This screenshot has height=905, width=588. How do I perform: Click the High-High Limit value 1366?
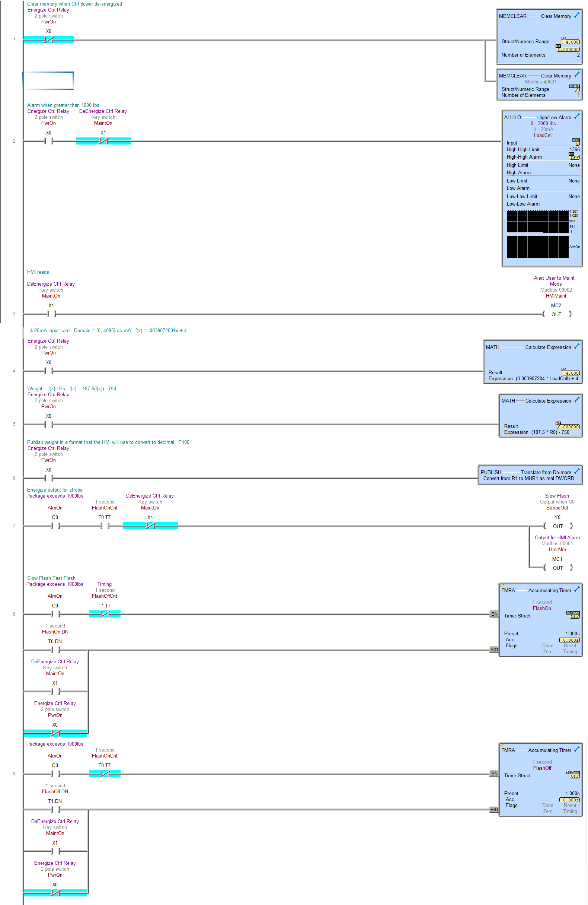click(574, 149)
